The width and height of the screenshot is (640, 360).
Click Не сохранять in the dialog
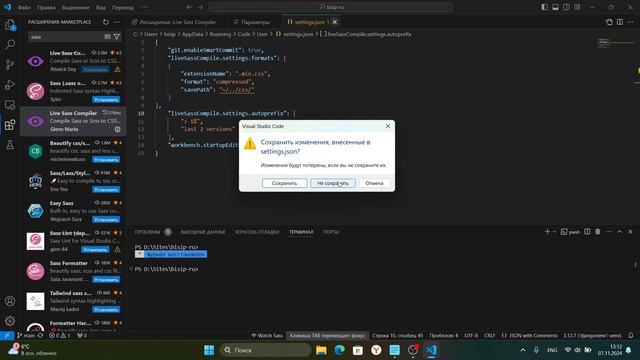(333, 183)
